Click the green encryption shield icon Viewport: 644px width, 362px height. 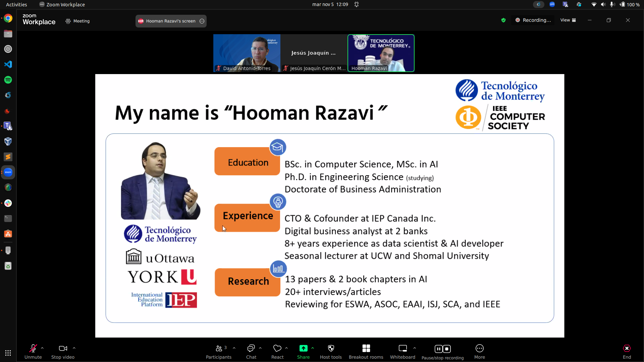point(503,20)
